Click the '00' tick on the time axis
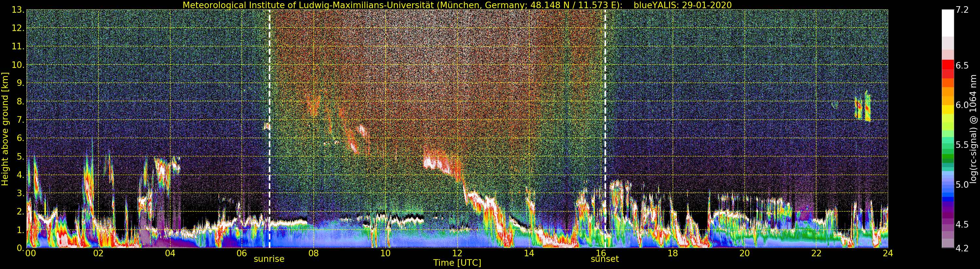This screenshot has height=269, width=980. [30, 253]
